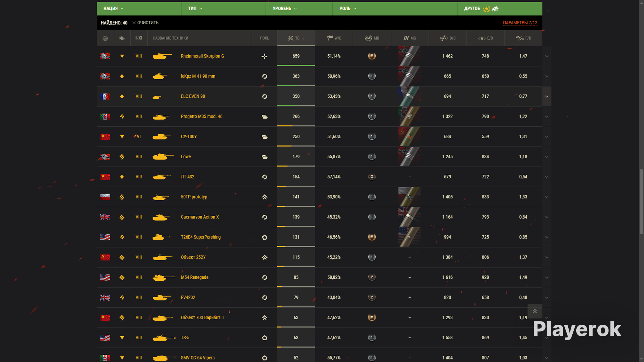
Task: Expand the 50TP prototyp row details
Action: [x=547, y=197]
